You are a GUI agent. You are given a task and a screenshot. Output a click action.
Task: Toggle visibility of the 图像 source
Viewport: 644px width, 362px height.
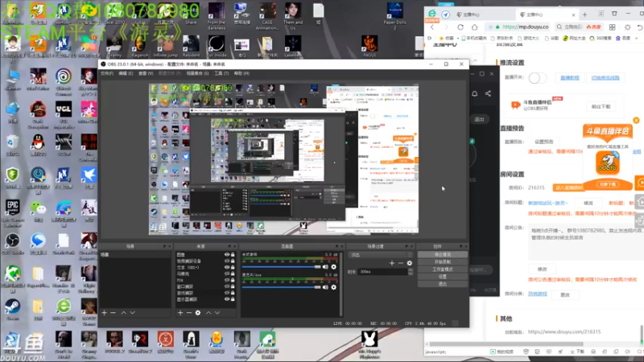(227, 255)
